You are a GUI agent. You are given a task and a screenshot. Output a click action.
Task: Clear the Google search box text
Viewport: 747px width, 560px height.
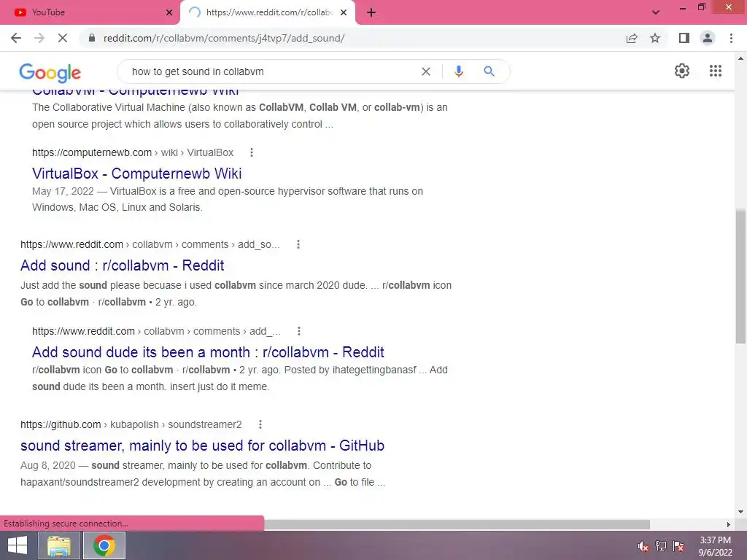click(x=426, y=71)
